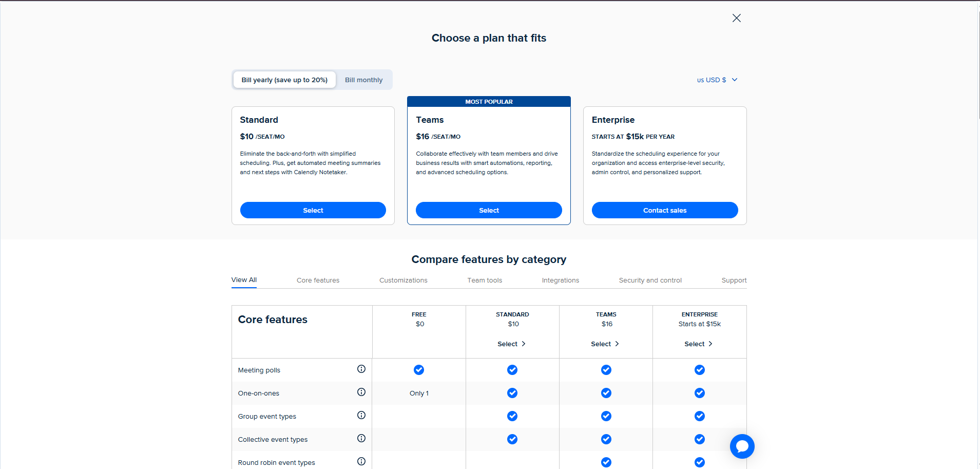Click the MOST POPULAR banner on Teams
The width and height of the screenshot is (980, 469).
pos(489,102)
